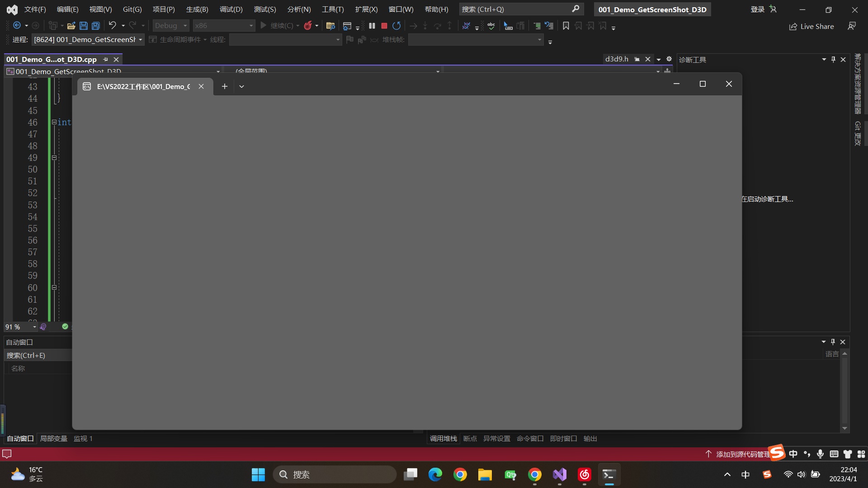Viewport: 868px width, 488px height.
Task: Add new terminal tab with plus button
Action: (x=224, y=86)
